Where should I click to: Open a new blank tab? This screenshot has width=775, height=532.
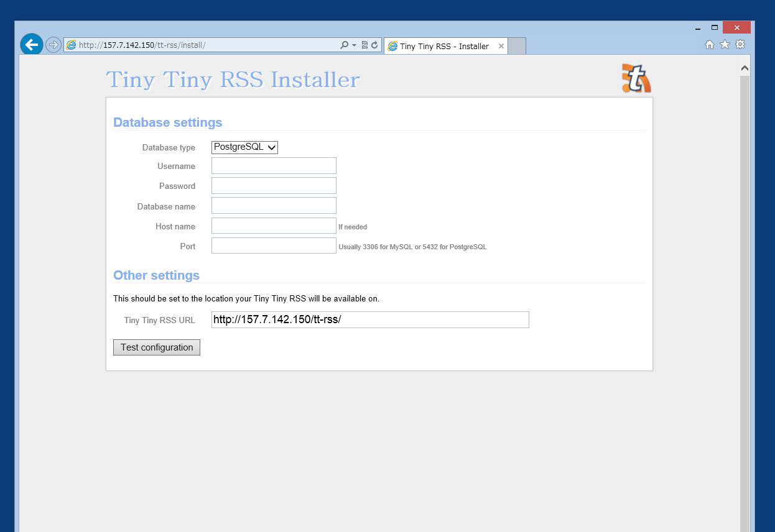[x=517, y=46]
